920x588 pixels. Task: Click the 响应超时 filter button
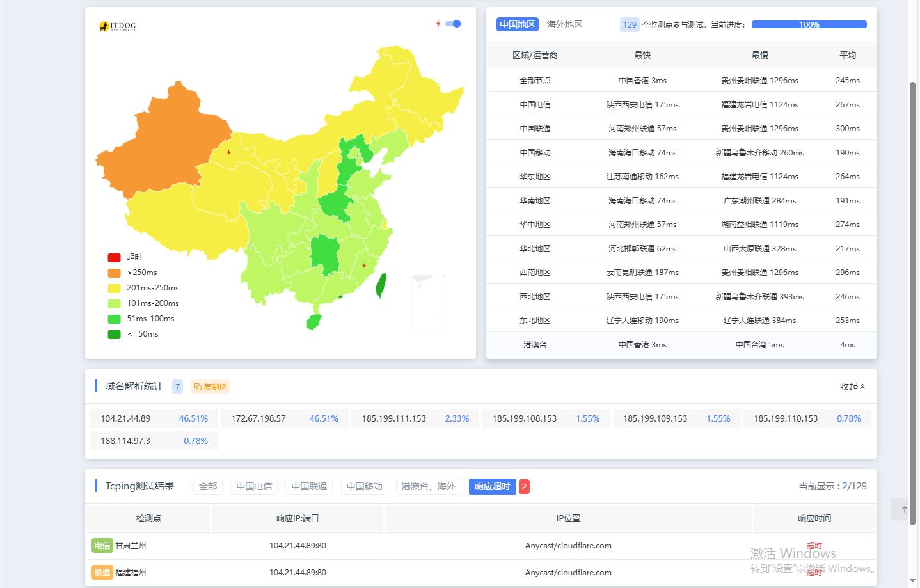pos(493,486)
